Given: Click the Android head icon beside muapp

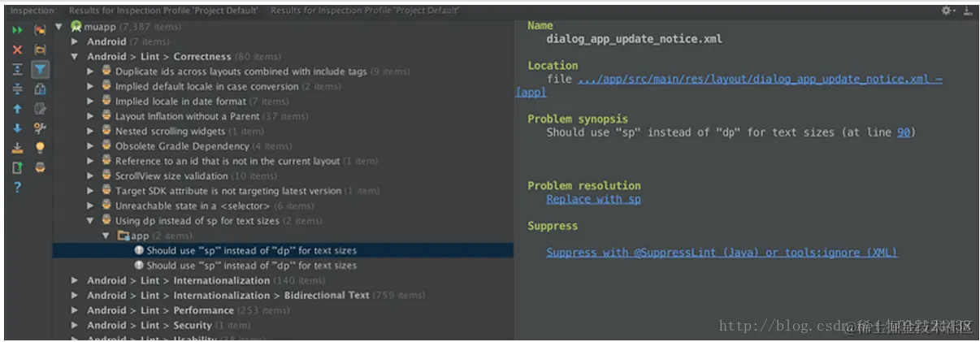Looking at the screenshot, I should (76, 27).
